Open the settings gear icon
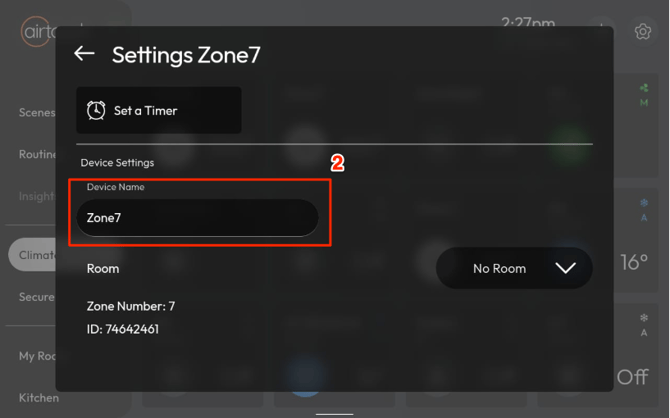 pyautogui.click(x=643, y=32)
